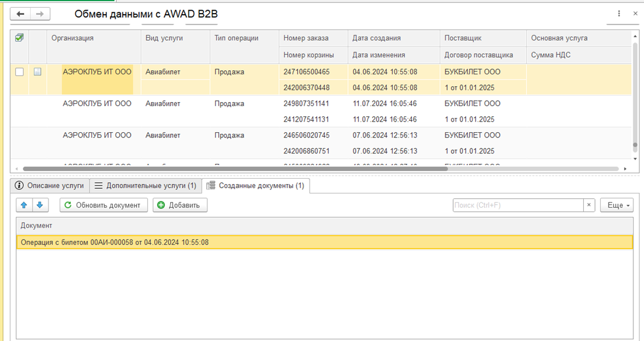Move document down with blue down arrow
Screen dimensions: 644x341
tap(40, 205)
